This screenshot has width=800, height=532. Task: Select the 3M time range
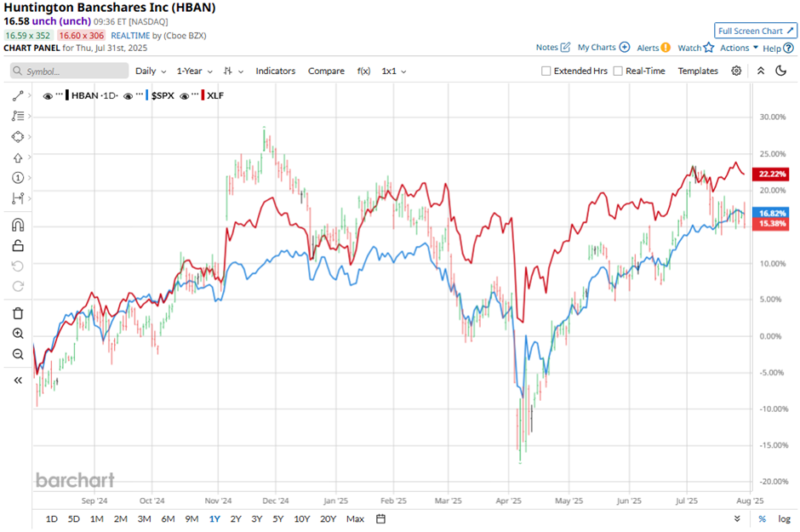tap(145, 518)
